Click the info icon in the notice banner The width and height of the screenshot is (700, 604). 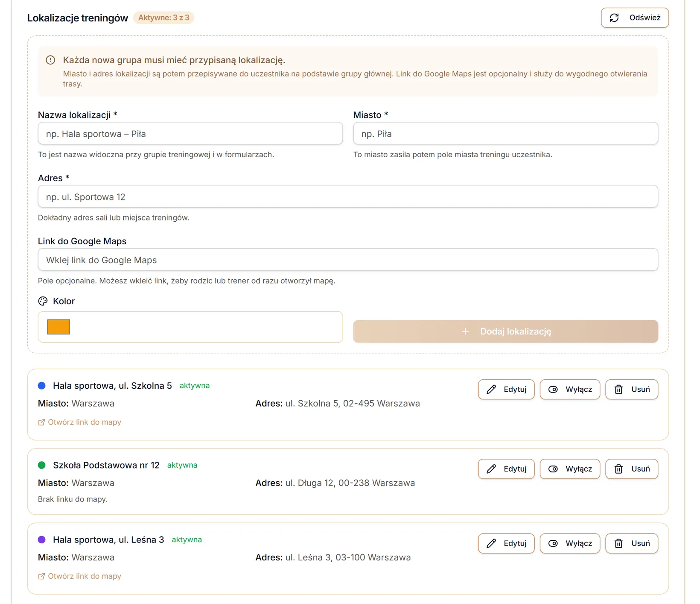point(50,60)
